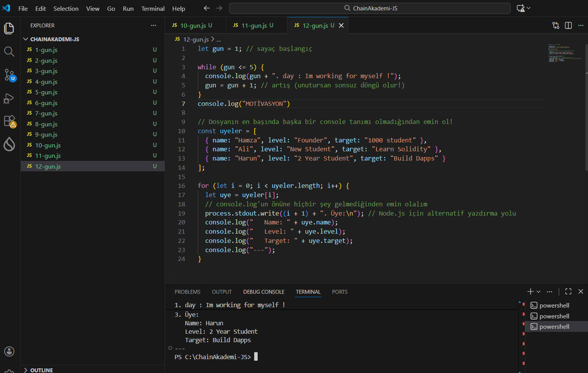The width and height of the screenshot is (588, 373).
Task: Open the Edit menu
Action: [x=40, y=8]
